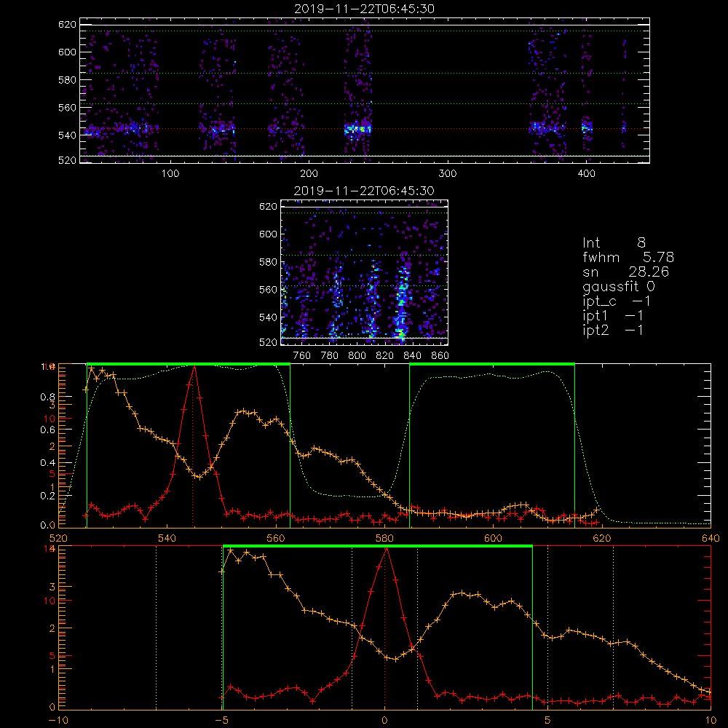Screen dimensions: 728x728
Task: Select the 'Int 8' readout line
Action: (614, 243)
